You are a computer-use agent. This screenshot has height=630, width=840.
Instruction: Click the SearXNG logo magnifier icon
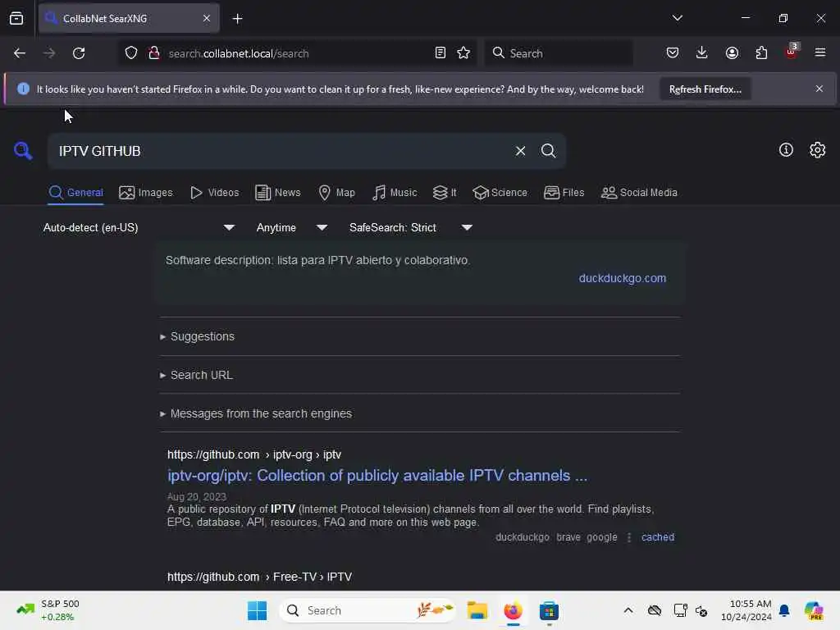click(x=22, y=151)
